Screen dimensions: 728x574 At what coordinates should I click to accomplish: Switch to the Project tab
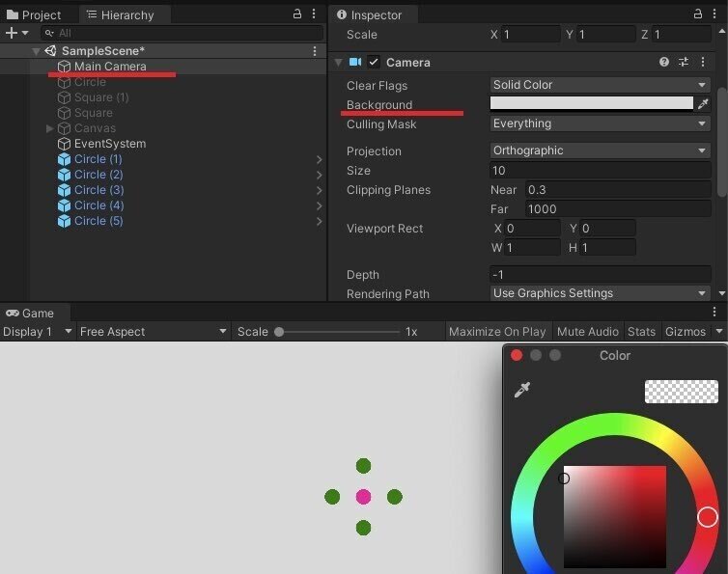point(34,14)
